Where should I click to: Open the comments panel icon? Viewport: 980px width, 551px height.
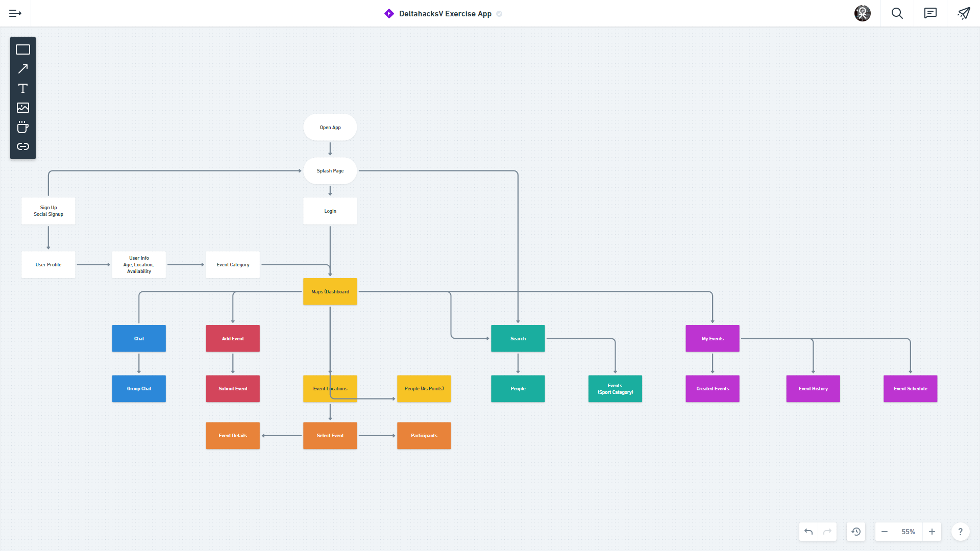[930, 13]
